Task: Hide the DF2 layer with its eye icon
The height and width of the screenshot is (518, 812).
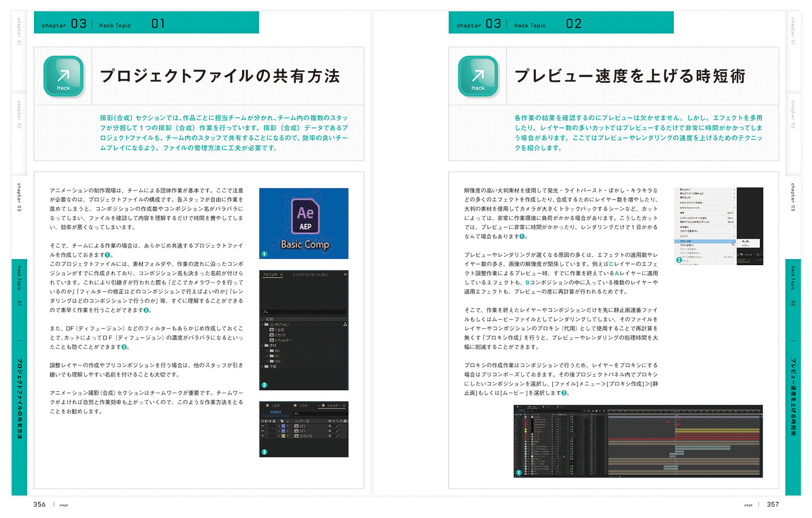Action: [x=262, y=426]
